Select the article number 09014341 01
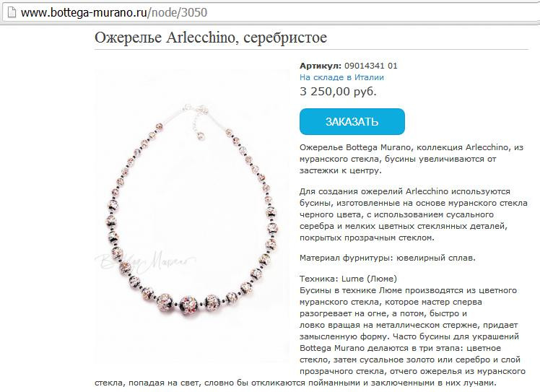 pyautogui.click(x=371, y=66)
